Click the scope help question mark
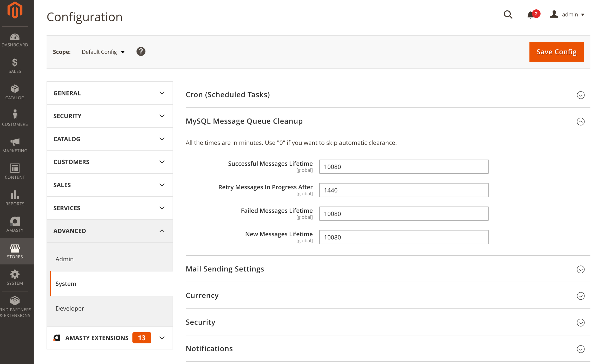The image size is (598, 364). 141,51
